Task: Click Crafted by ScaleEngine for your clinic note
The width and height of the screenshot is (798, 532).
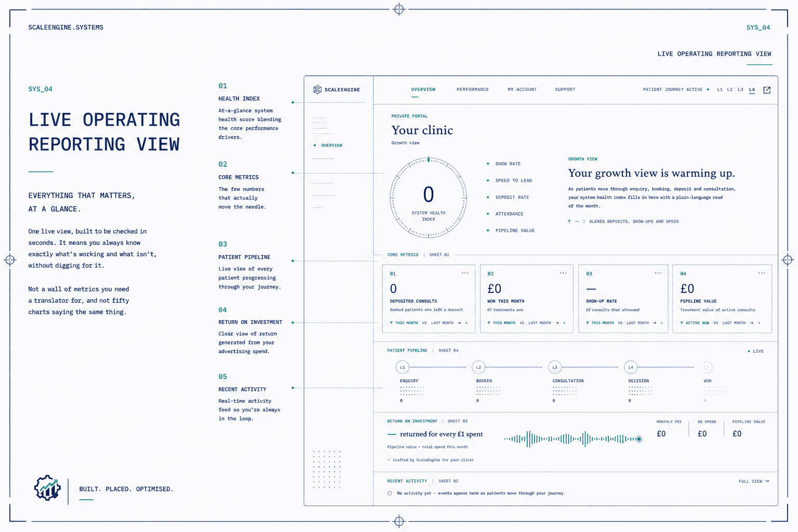Action: pos(431,460)
